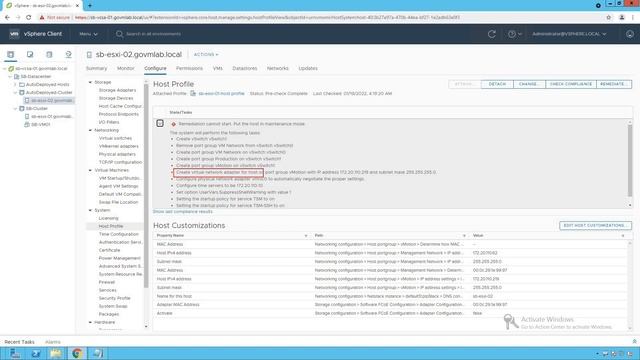640x360 pixels.
Task: Collapse the Virtual Machines section in Configure menu
Action: click(x=90, y=170)
